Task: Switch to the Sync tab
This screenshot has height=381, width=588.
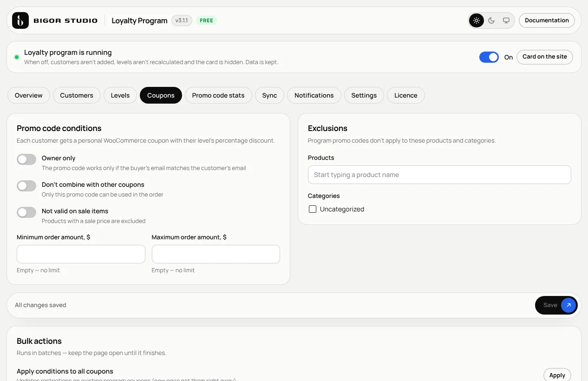Action: point(269,95)
